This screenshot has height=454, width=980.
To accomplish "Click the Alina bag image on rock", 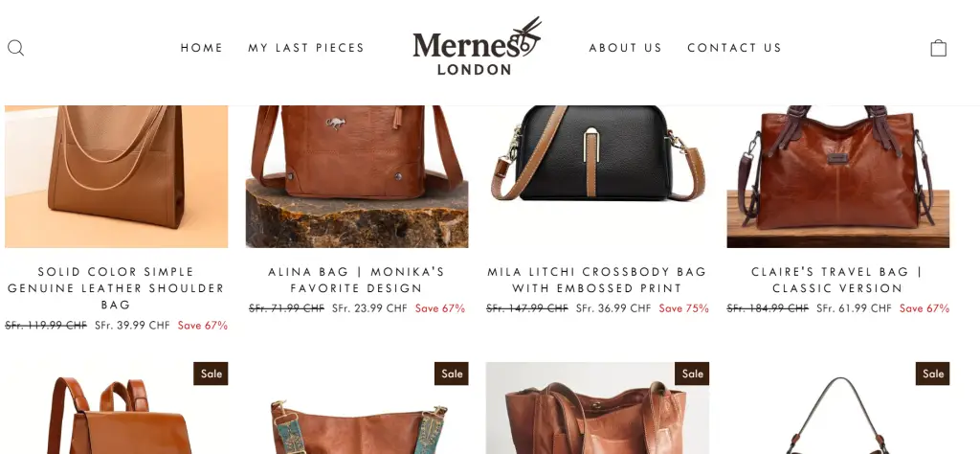I will click(x=357, y=176).
